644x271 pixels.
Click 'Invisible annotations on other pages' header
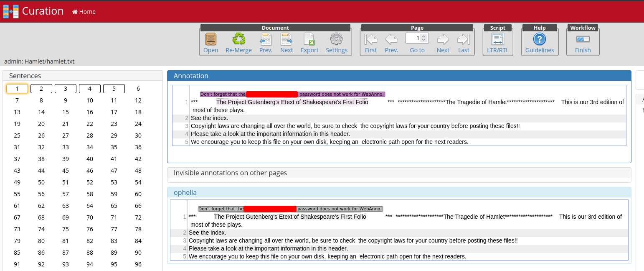coord(399,173)
